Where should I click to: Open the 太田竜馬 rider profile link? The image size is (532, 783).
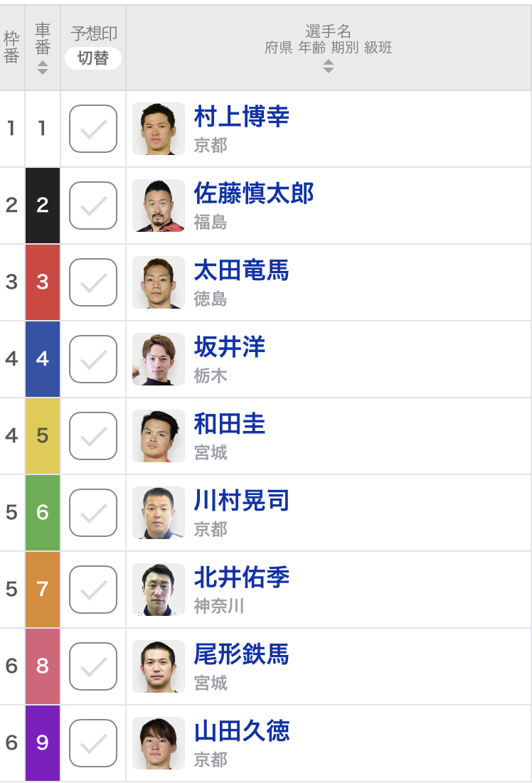coord(242,270)
